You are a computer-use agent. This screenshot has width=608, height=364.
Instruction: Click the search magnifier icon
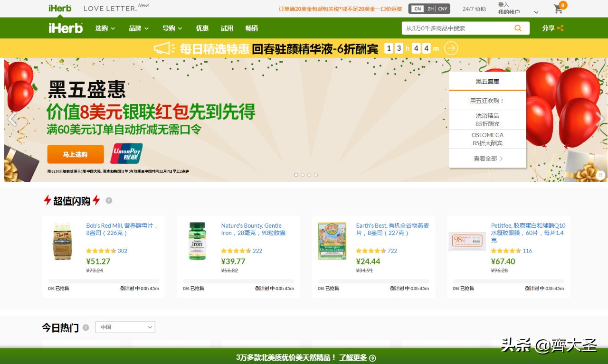click(x=518, y=28)
